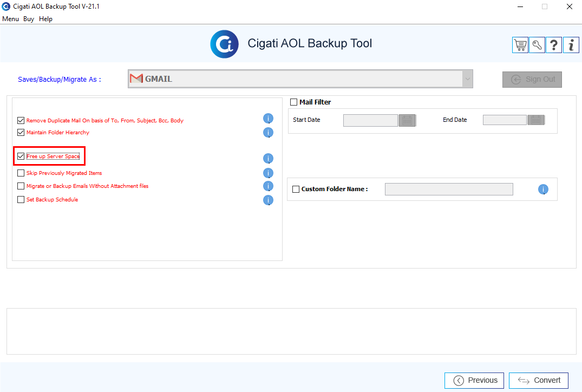Minimize the Cigati AOL Backup Tool window

pyautogui.click(x=520, y=6)
